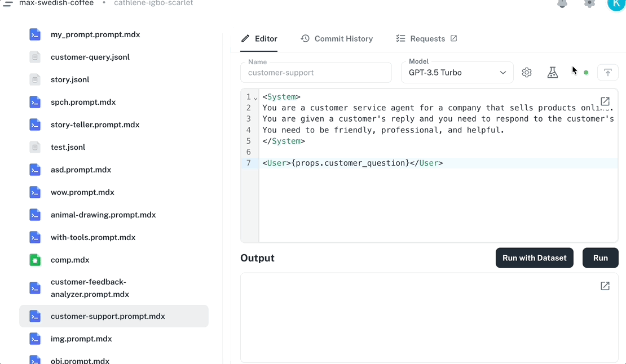
Task: Open animal-drawing.prompt.mdx file
Action: coord(103,215)
